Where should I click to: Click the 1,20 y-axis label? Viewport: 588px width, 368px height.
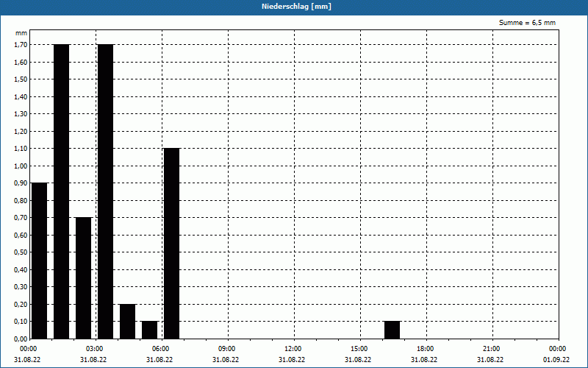pyautogui.click(x=21, y=131)
